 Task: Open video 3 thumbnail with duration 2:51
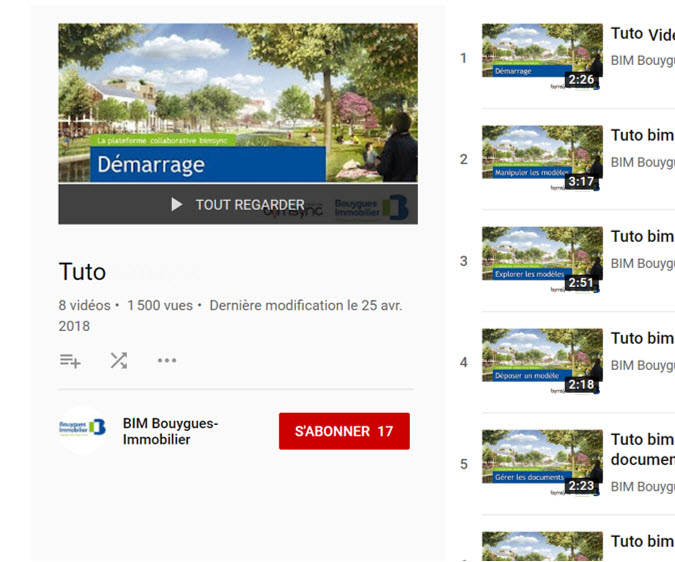coord(542,260)
